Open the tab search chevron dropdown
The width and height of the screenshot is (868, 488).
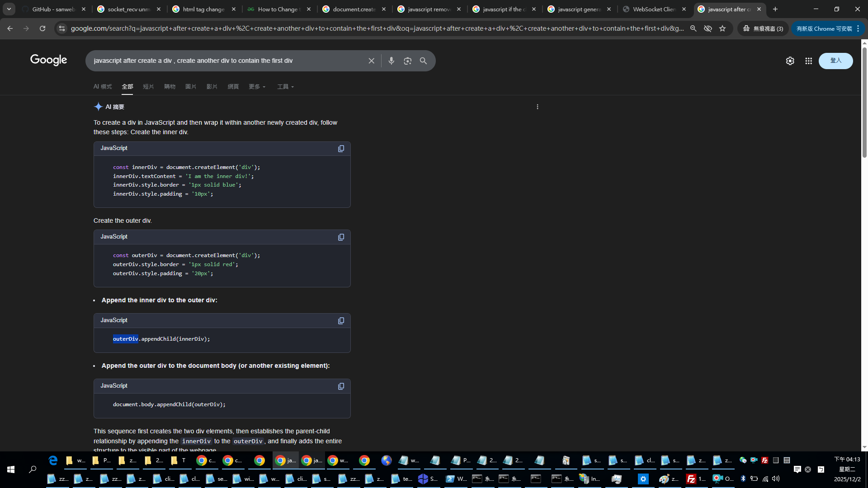pos(9,9)
